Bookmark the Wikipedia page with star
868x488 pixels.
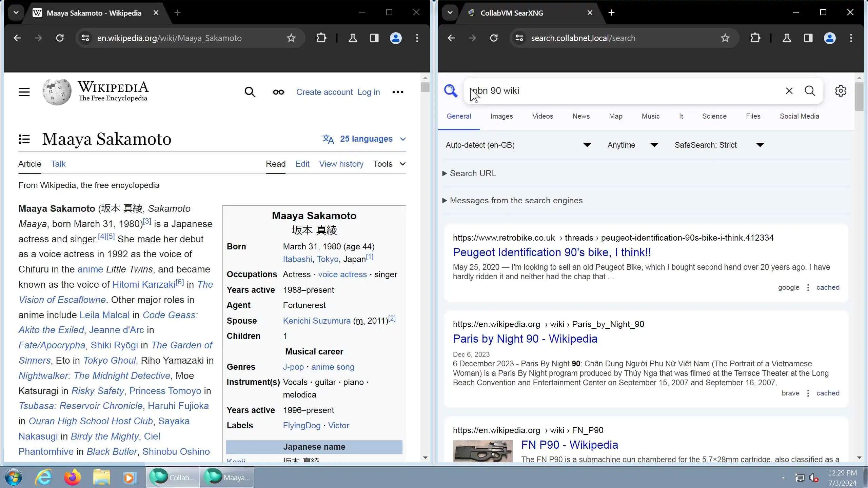tap(291, 38)
